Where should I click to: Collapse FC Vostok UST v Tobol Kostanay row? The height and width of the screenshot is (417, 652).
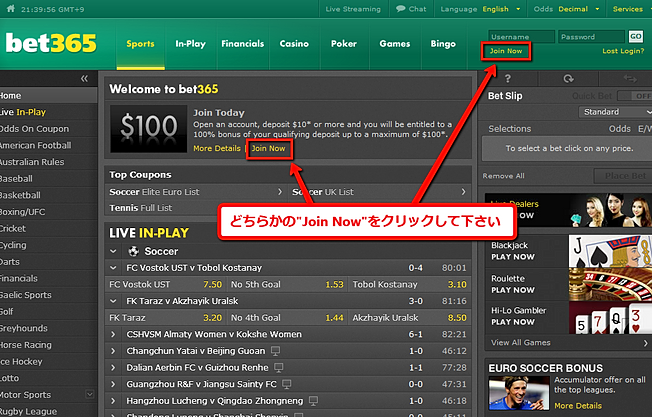coord(113,268)
